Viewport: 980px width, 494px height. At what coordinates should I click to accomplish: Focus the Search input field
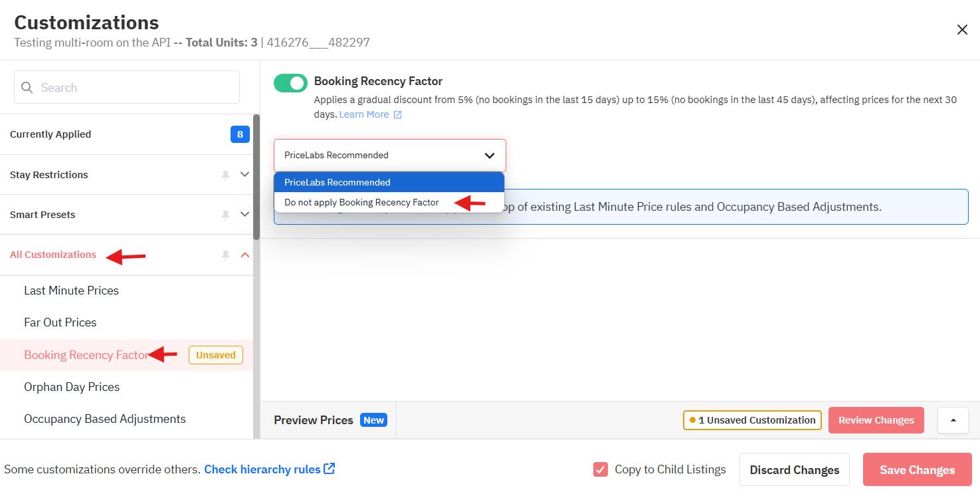[127, 87]
